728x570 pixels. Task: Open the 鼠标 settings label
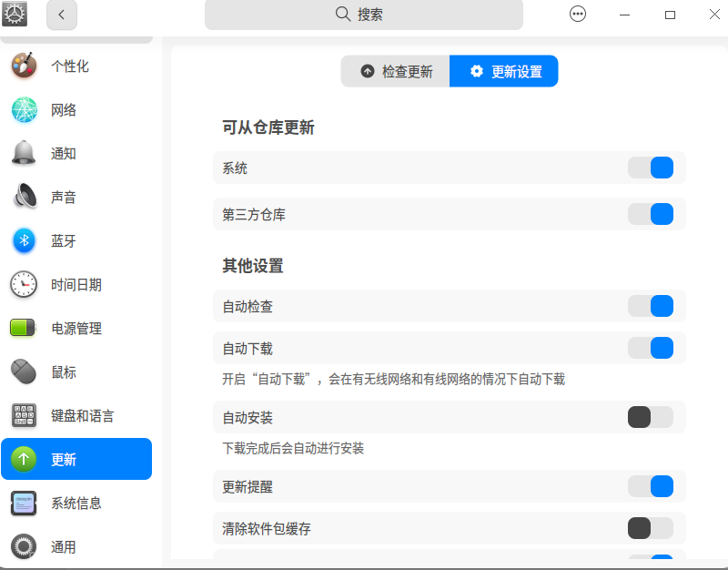point(64,372)
